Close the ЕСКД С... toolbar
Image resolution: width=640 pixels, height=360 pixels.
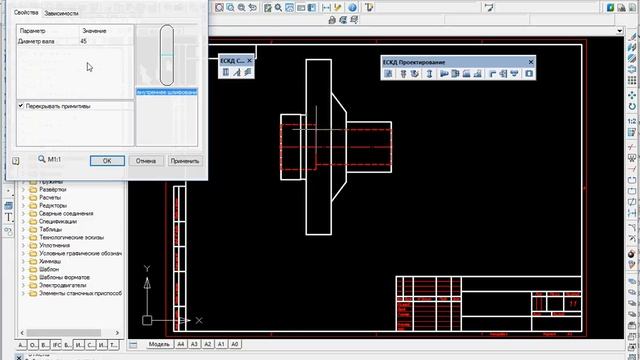coord(249,60)
